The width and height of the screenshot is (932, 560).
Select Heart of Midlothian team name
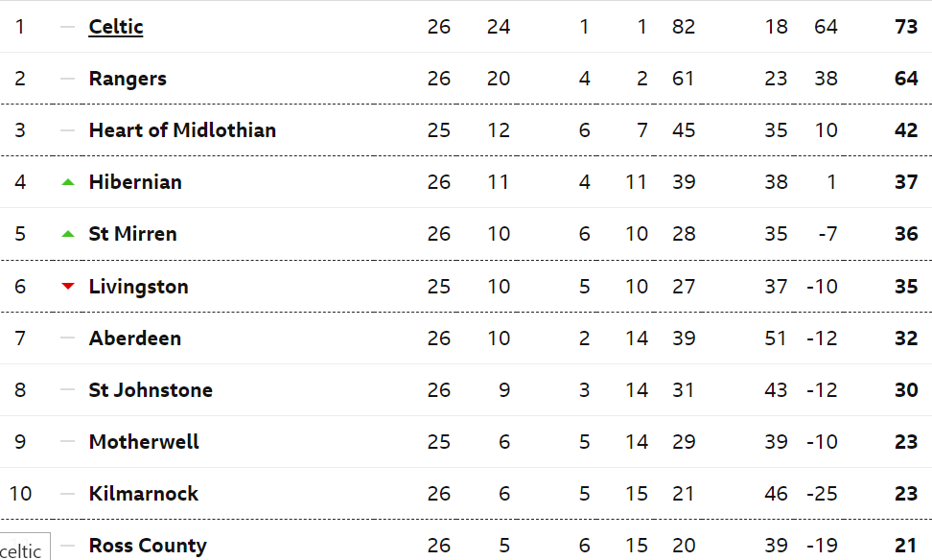182,130
